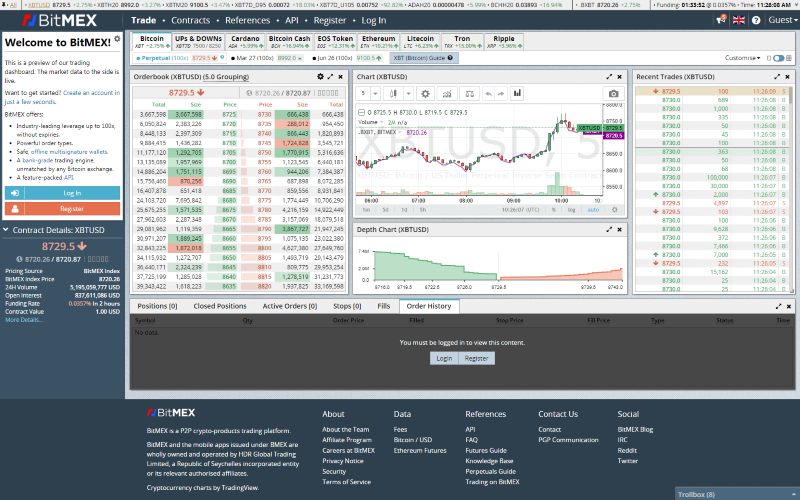Click the bar chart icon in chart toolbar
Screen dimensions: 800x500
click(517, 93)
